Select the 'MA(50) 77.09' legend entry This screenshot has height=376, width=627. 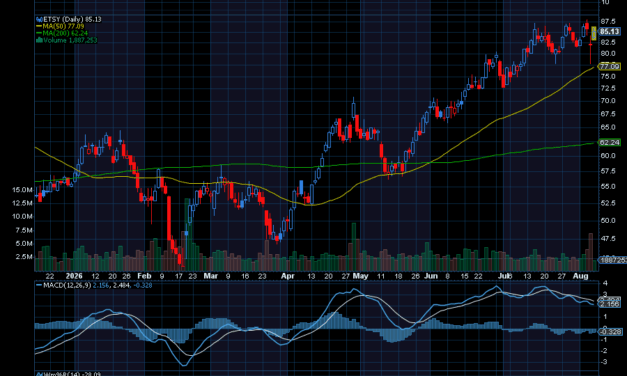click(63, 26)
